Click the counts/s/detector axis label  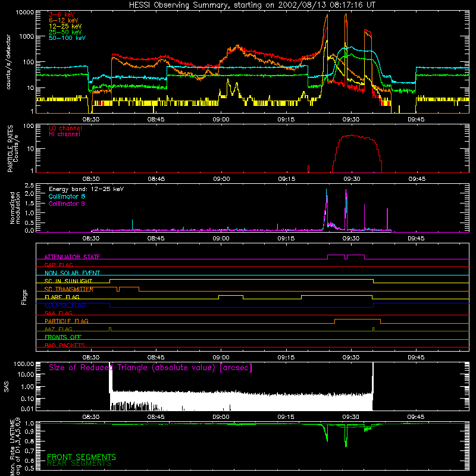click(x=8, y=62)
